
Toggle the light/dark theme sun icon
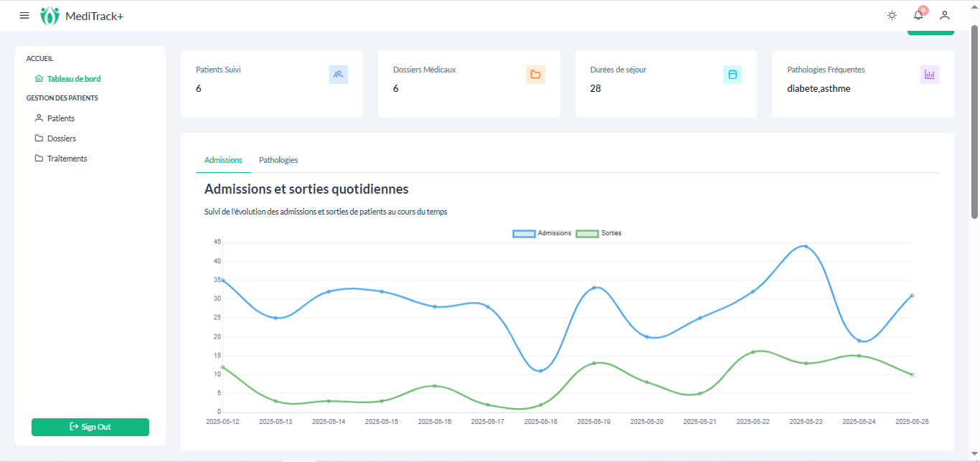click(x=892, y=15)
